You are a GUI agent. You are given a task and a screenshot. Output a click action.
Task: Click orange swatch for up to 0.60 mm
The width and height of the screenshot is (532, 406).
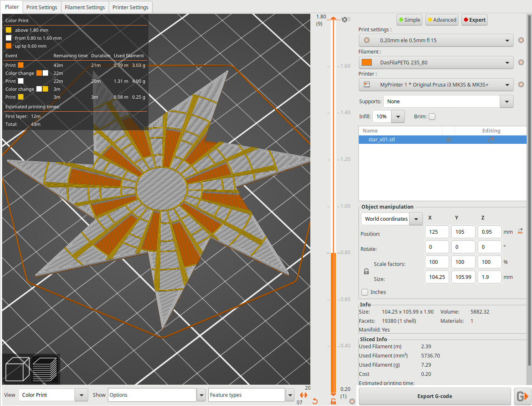8,46
